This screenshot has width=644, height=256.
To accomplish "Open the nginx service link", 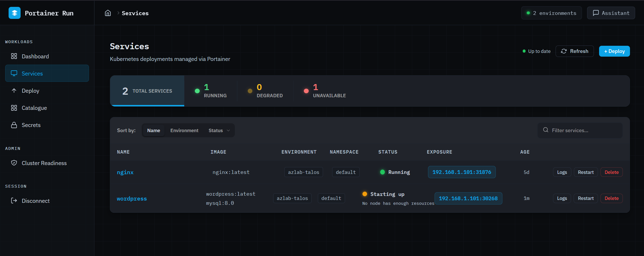I will [x=125, y=172].
